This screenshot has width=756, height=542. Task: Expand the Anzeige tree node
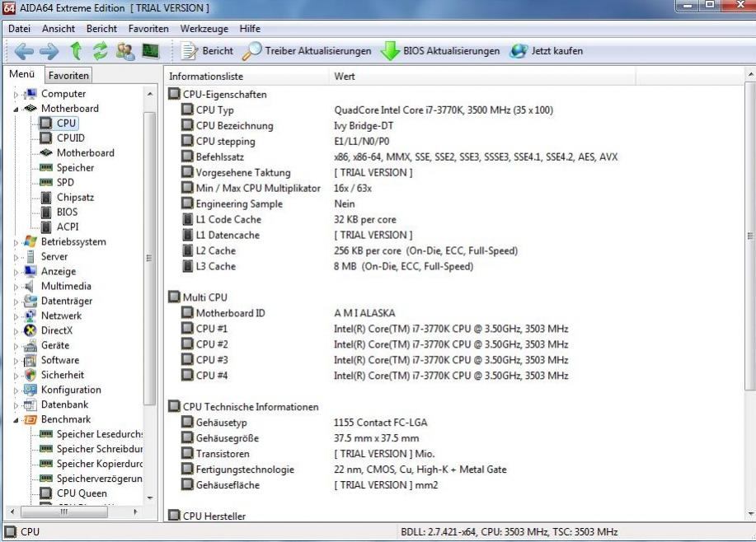(16, 272)
